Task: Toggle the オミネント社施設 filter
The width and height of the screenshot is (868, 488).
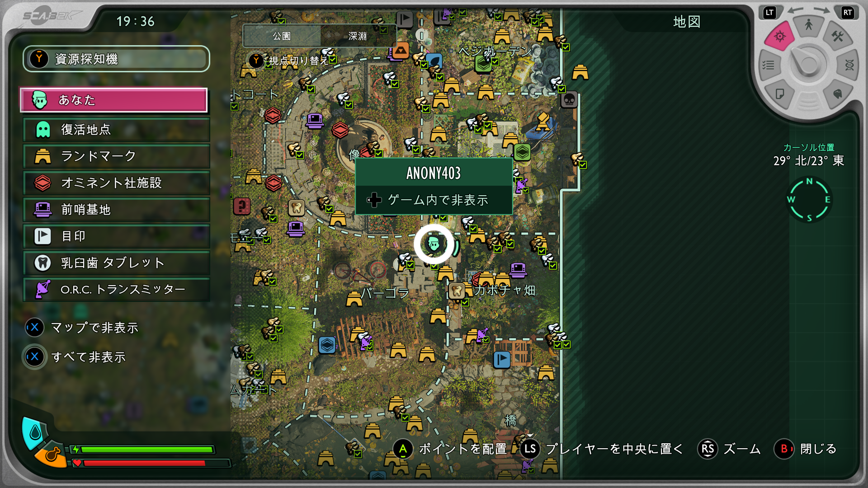Action: 117,183
